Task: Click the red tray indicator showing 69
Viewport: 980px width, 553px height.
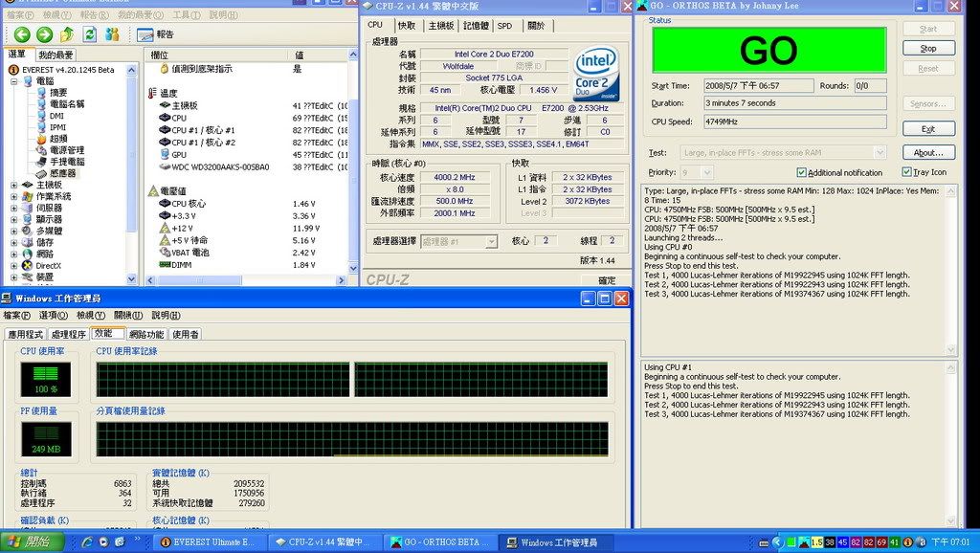Action: pos(881,542)
